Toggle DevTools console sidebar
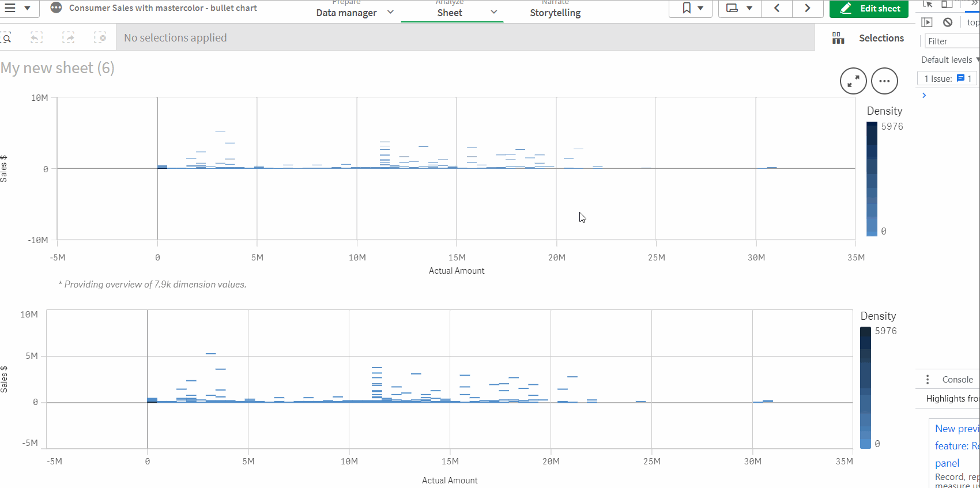Viewport: 980px width, 488px height. click(x=927, y=22)
